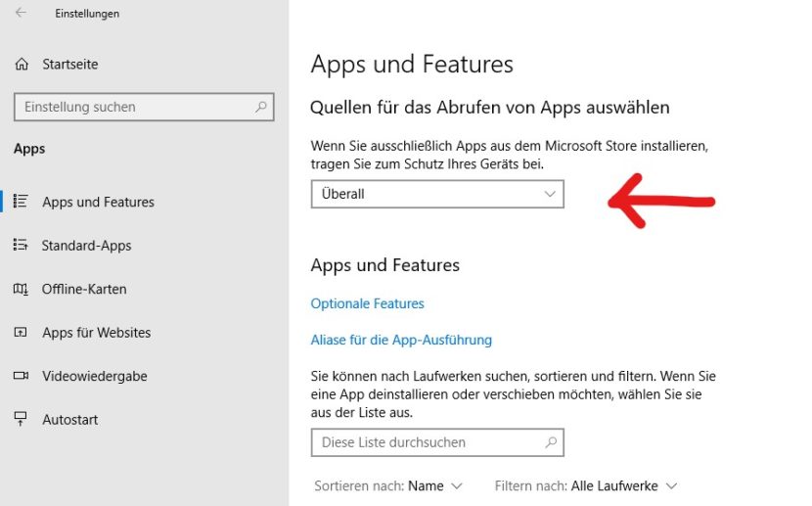This screenshot has height=506, width=812.
Task: Click the Diese Liste durchsuchen field
Action: pyautogui.click(x=437, y=442)
